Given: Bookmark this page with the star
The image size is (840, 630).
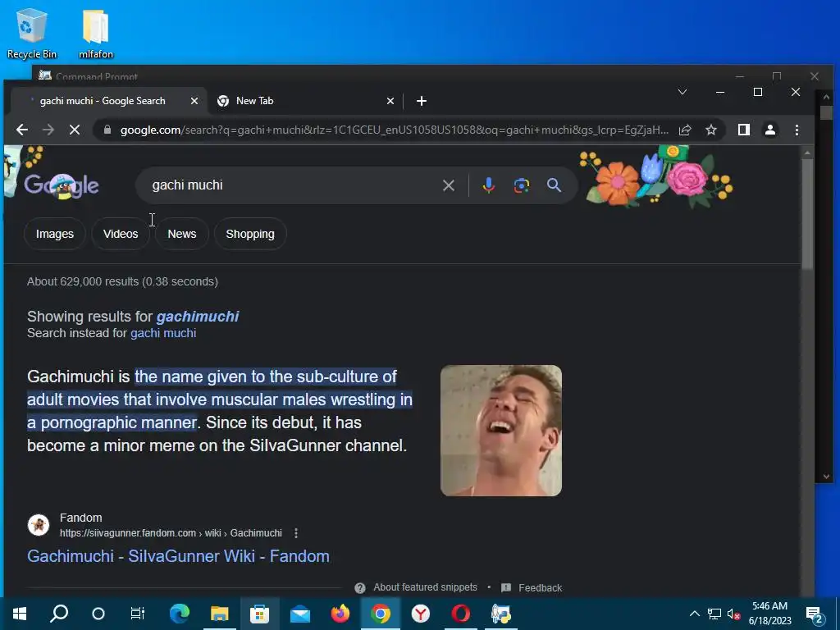Looking at the screenshot, I should pyautogui.click(x=711, y=130).
